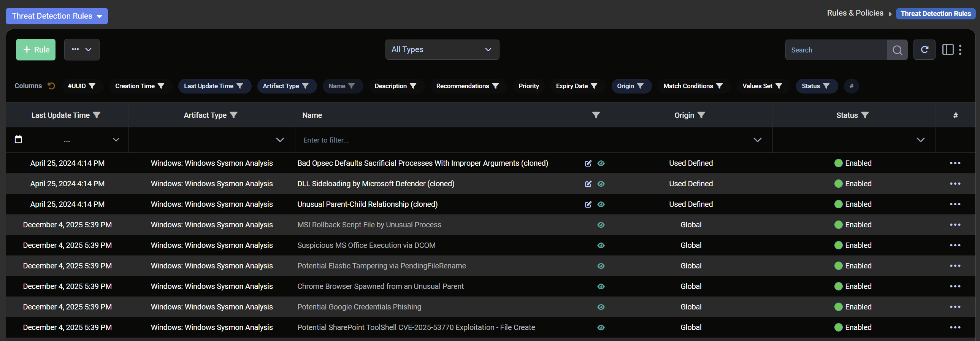Reset columns with the undo arrow icon
Screen dimensions: 980x341
pyautogui.click(x=51, y=86)
